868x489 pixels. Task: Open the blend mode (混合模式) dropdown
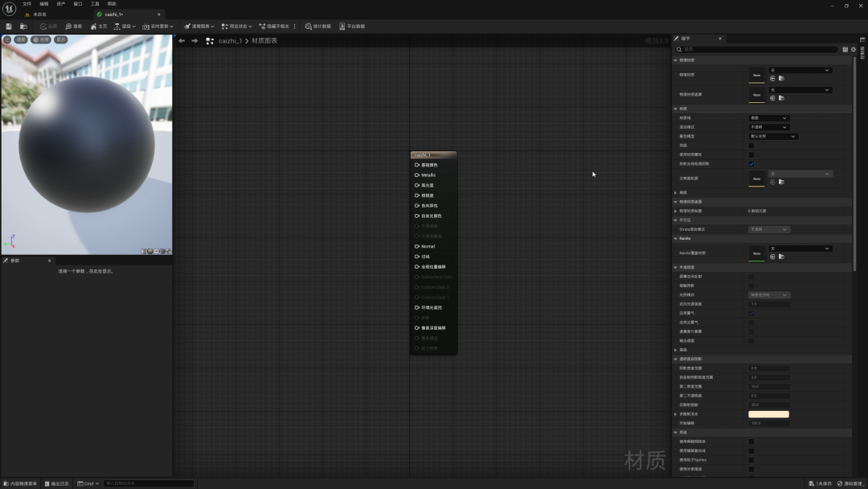point(769,127)
